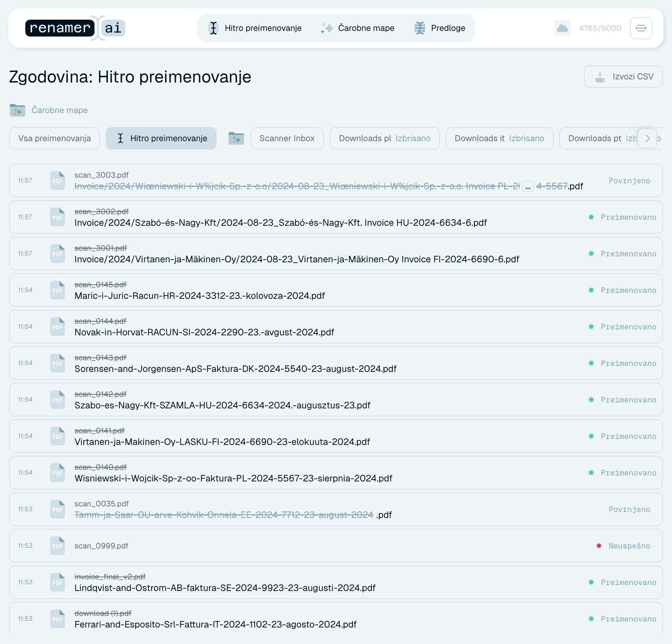
Task: Click the magic folder icon before Scanner Inbox
Action: 236,138
